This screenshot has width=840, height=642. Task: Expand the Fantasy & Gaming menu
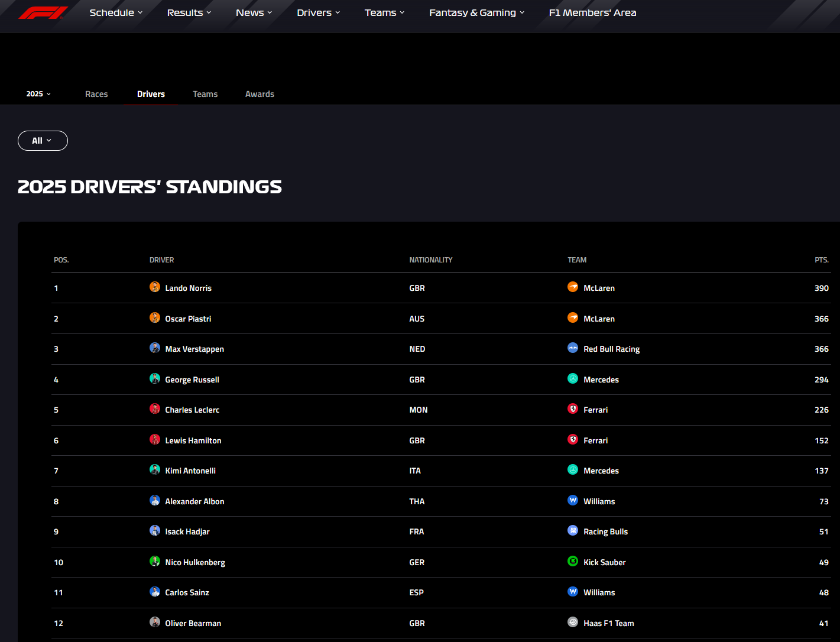[x=477, y=12]
